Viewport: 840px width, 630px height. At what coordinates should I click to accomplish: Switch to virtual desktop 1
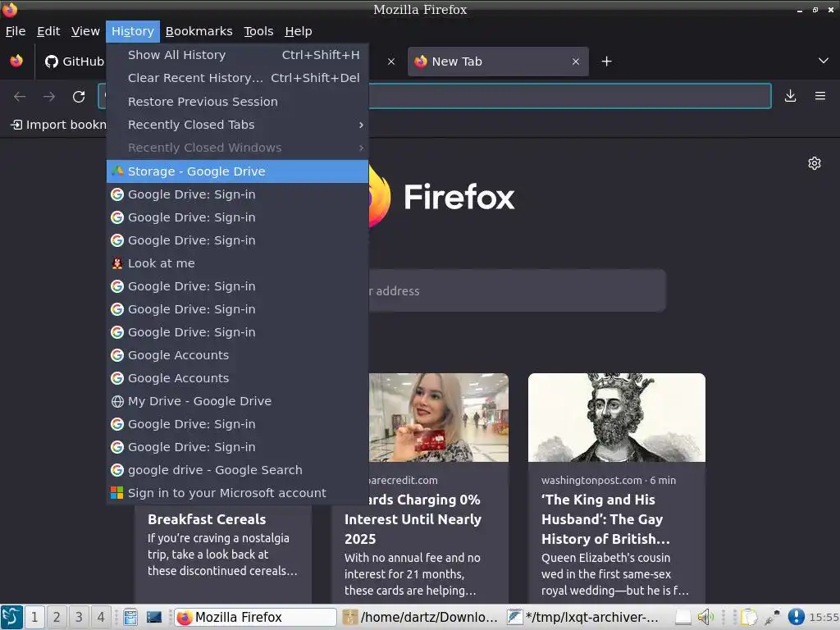34,617
